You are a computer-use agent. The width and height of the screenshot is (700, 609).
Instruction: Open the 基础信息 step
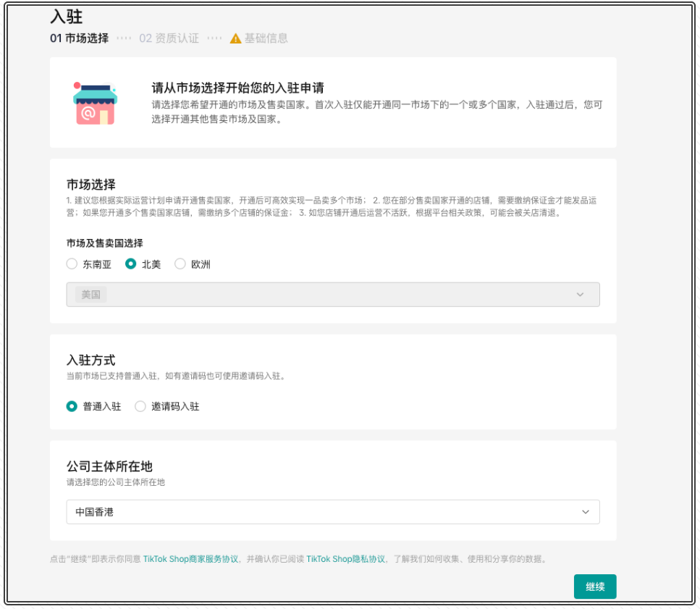click(266, 38)
